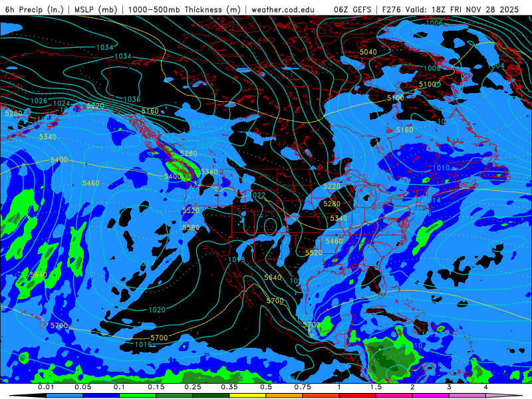Screen dimensions: 532x399
Task: Click the 1008 pressure contour label
Action: tap(432, 68)
